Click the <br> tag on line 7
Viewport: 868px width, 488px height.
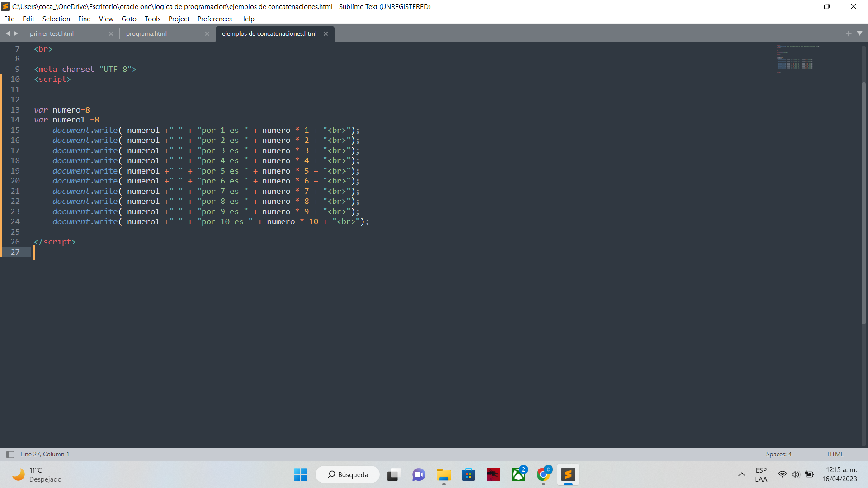click(43, 49)
